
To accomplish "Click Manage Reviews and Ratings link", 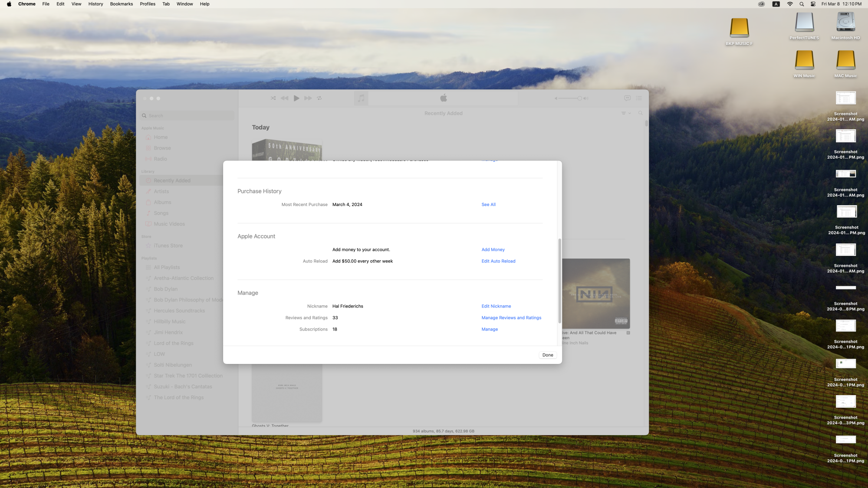I will [511, 318].
